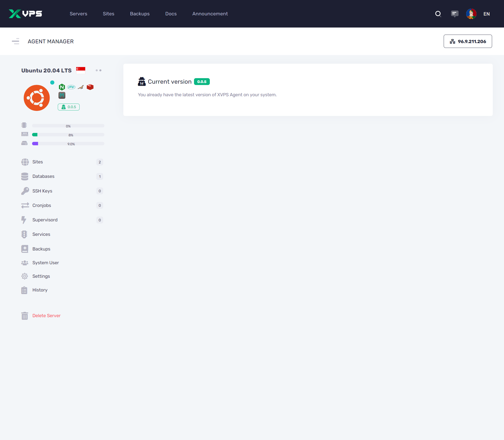The height and width of the screenshot is (440, 504).
Task: Collapse the sidebar using the hamburger toggle
Action: pyautogui.click(x=15, y=41)
